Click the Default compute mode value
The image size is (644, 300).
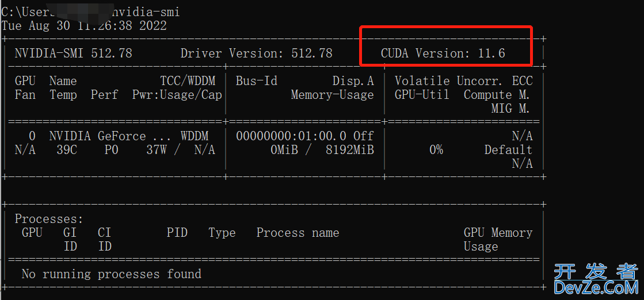tap(508, 150)
